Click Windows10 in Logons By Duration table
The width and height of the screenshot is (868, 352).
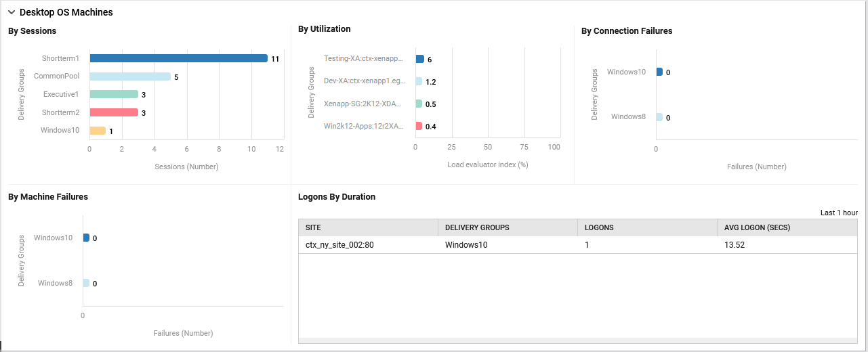tap(466, 245)
